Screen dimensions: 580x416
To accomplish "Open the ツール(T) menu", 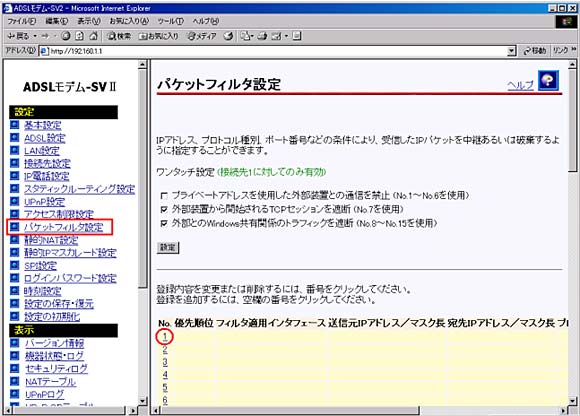I will 171,21.
